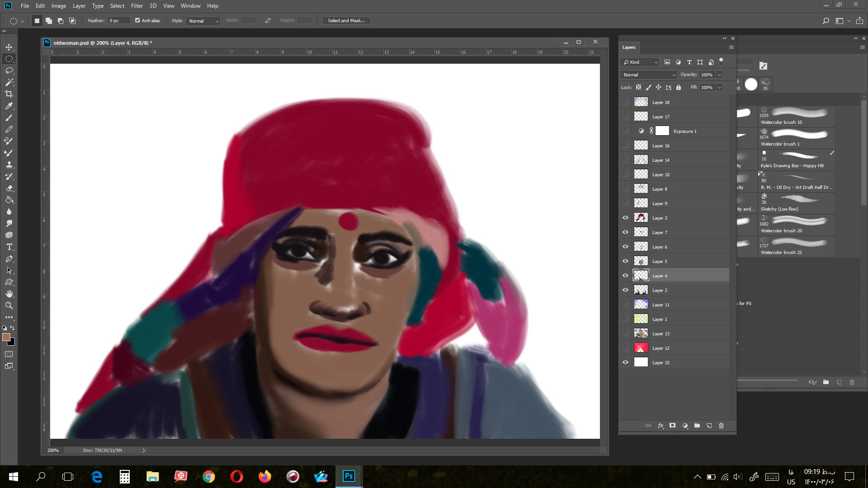This screenshot has width=868, height=488.
Task: Select the Crop tool
Action: pyautogui.click(x=9, y=94)
